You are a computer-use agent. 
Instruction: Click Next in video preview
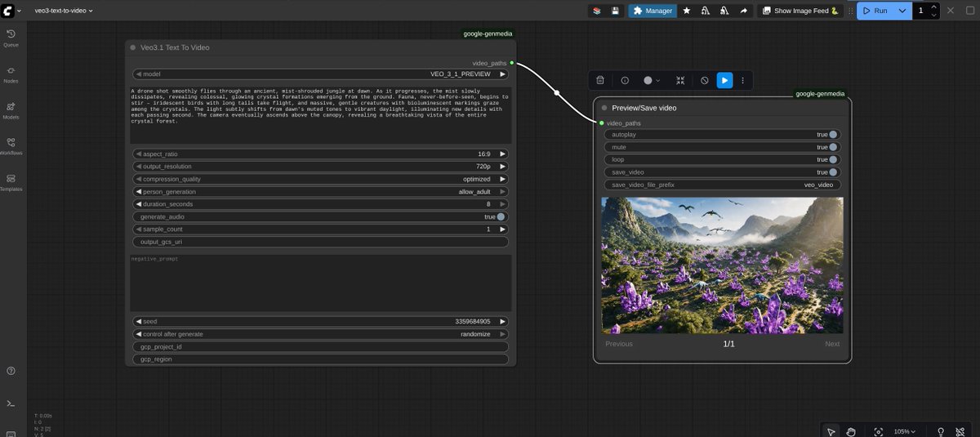tap(832, 344)
